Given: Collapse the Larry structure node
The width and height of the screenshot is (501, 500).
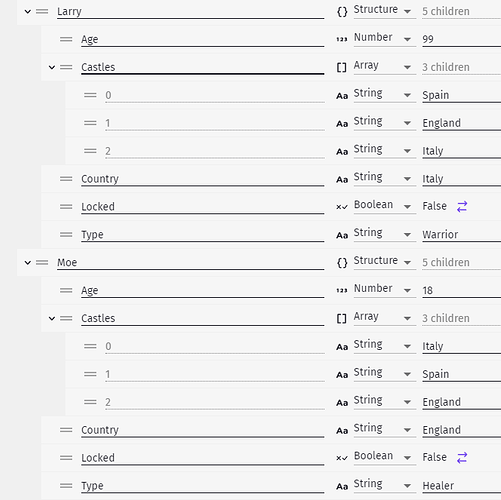Looking at the screenshot, I should click(28, 12).
